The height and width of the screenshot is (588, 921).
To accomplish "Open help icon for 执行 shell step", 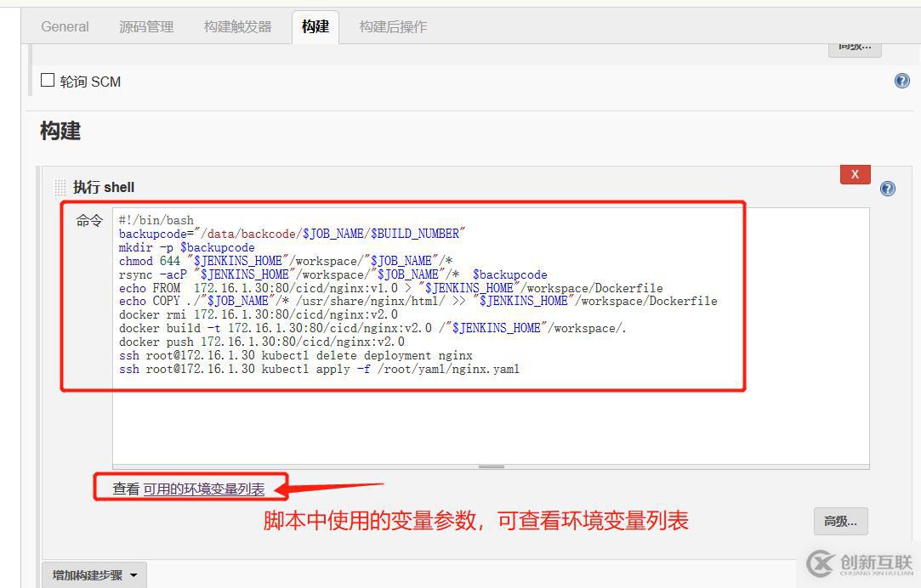I will [888, 189].
